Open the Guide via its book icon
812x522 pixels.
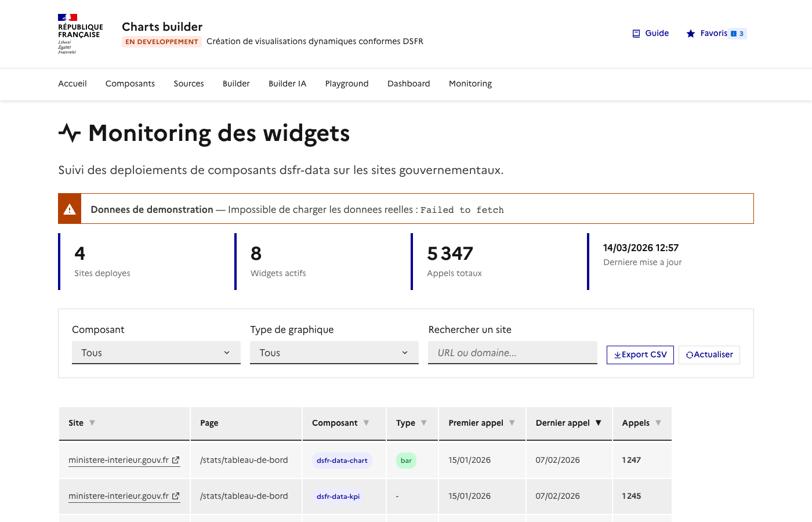click(635, 33)
